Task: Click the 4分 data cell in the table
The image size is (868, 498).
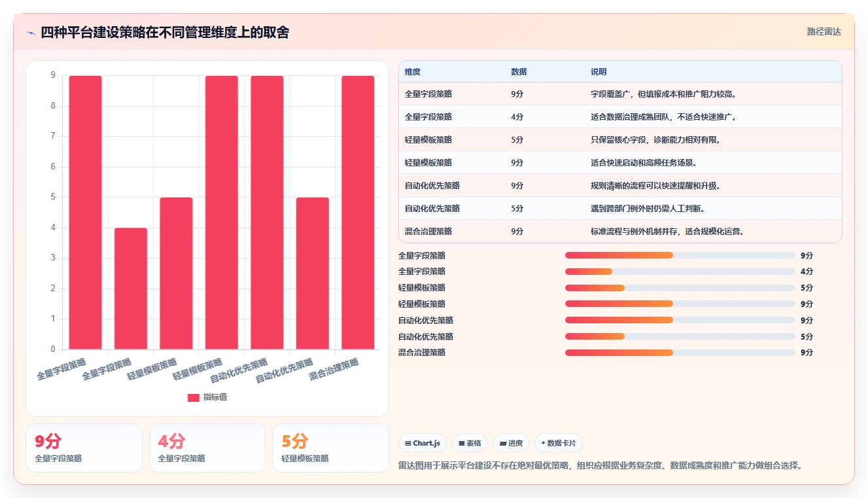Action: (x=517, y=117)
